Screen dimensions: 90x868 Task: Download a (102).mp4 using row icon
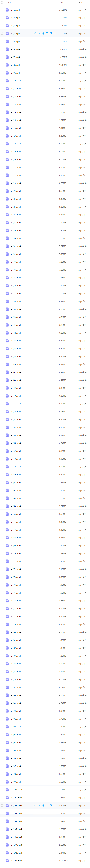coord(39,805)
